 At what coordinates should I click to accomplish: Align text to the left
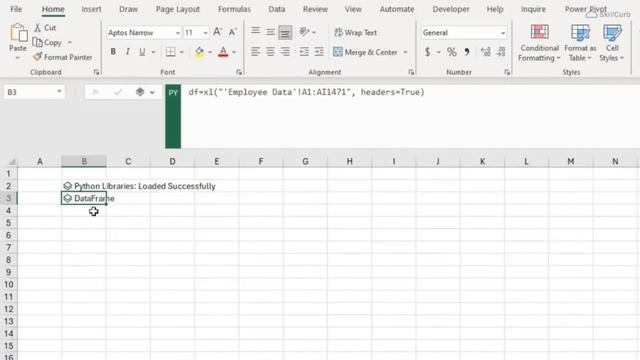[x=256, y=52]
